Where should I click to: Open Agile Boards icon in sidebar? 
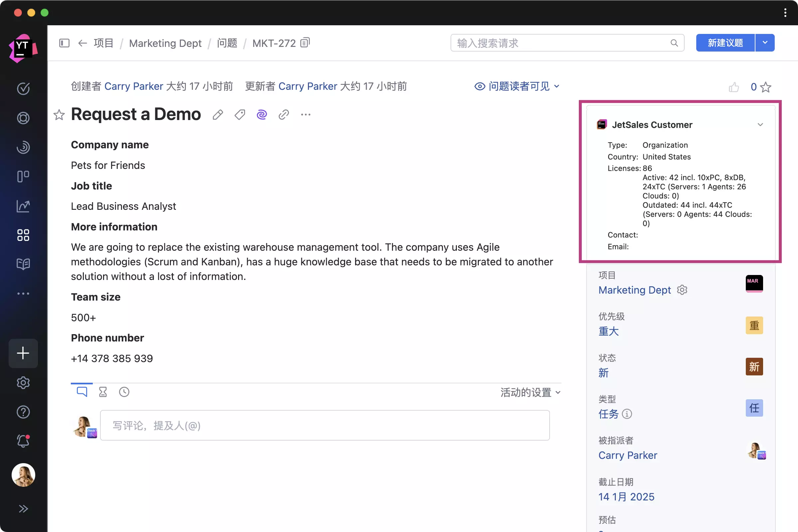(23, 176)
